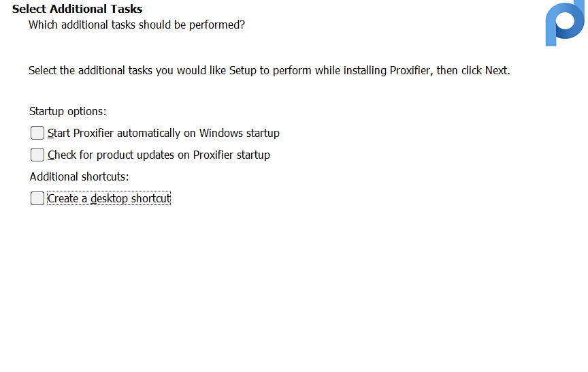Click the 'Additional shortcuts:' group label
Image resolution: width=588 pixels, height=372 pixels.
(79, 176)
